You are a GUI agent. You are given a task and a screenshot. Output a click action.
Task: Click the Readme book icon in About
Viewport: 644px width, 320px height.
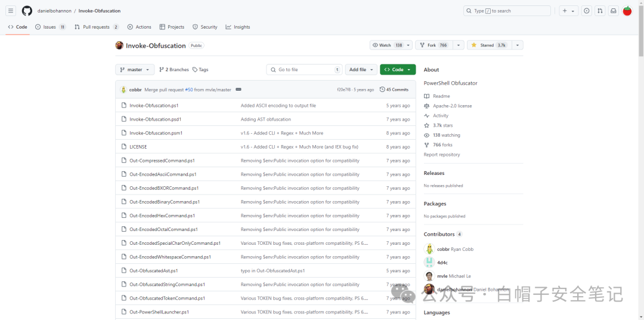[427, 96]
